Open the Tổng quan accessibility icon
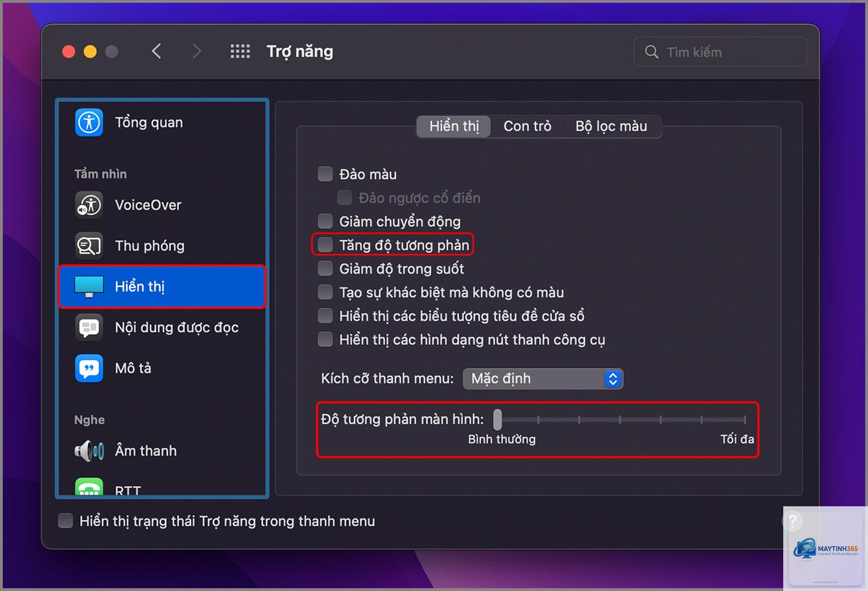This screenshot has height=591, width=868. click(89, 123)
